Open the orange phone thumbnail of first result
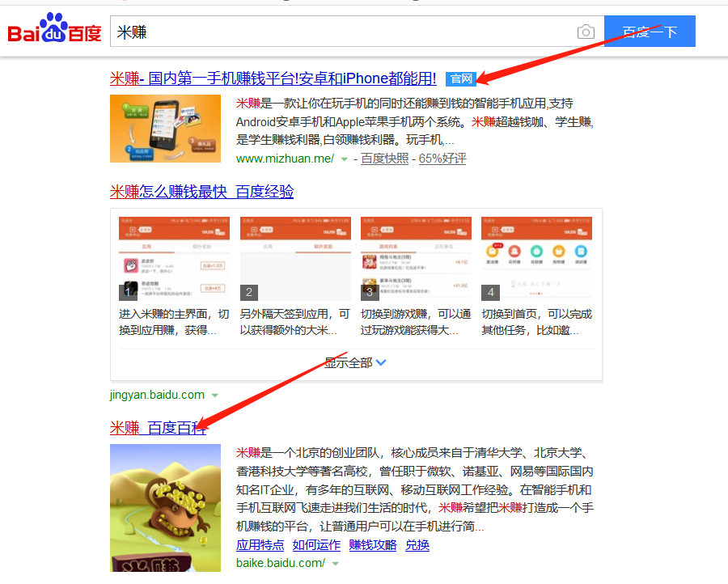The width and height of the screenshot is (728, 584). click(x=165, y=129)
